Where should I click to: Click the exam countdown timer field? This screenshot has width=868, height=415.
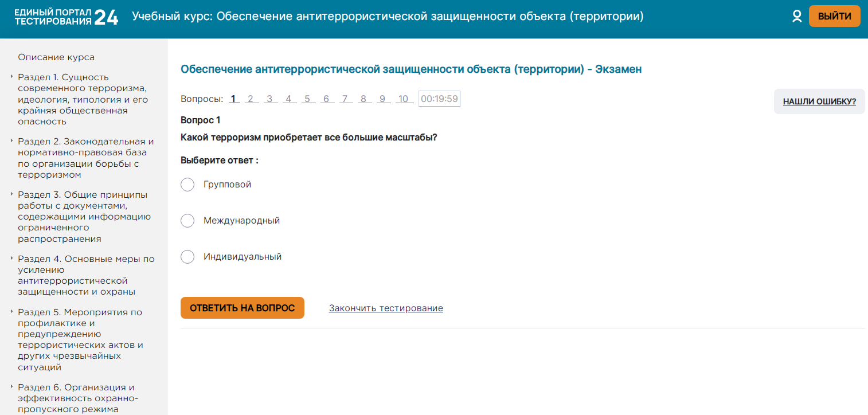pos(439,99)
